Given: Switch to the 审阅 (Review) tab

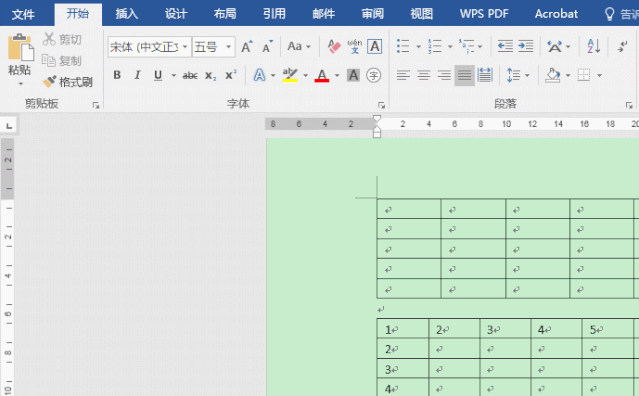Looking at the screenshot, I should 372,14.
